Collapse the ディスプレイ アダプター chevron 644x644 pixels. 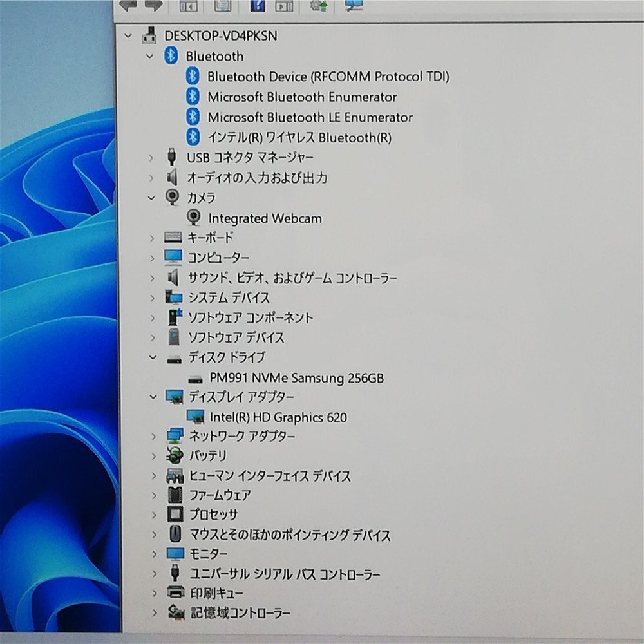click(x=153, y=397)
